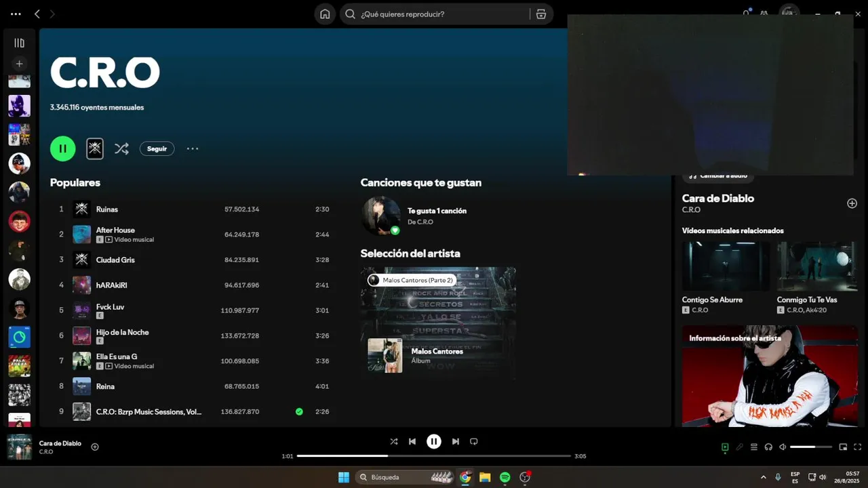This screenshot has height=488, width=868.
Task: Open Google Chrome from the taskbar
Action: pyautogui.click(x=465, y=477)
